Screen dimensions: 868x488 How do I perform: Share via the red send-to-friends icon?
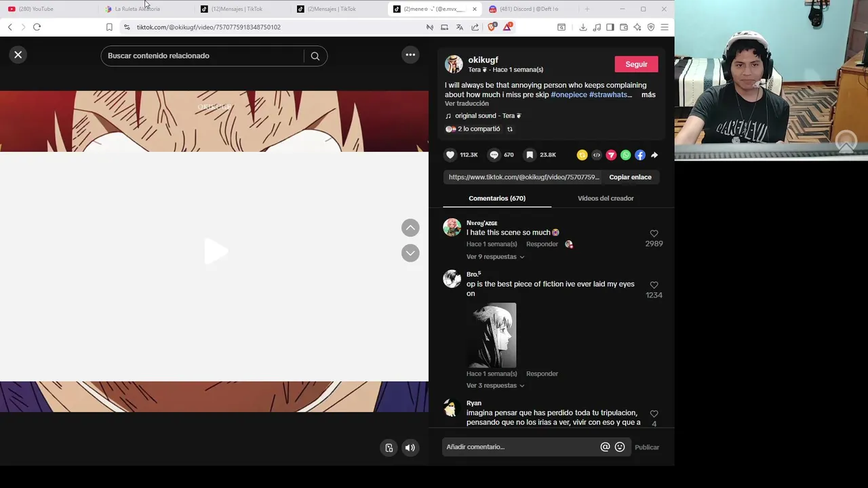pyautogui.click(x=611, y=155)
